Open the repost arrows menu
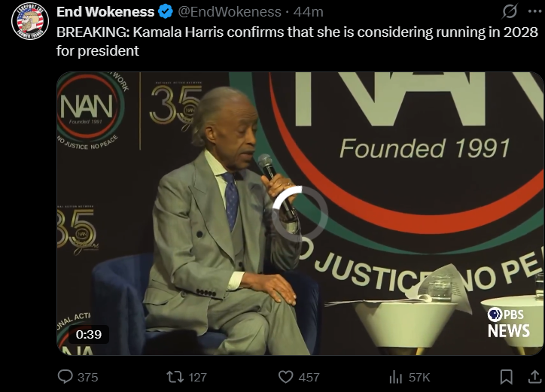 (x=175, y=377)
